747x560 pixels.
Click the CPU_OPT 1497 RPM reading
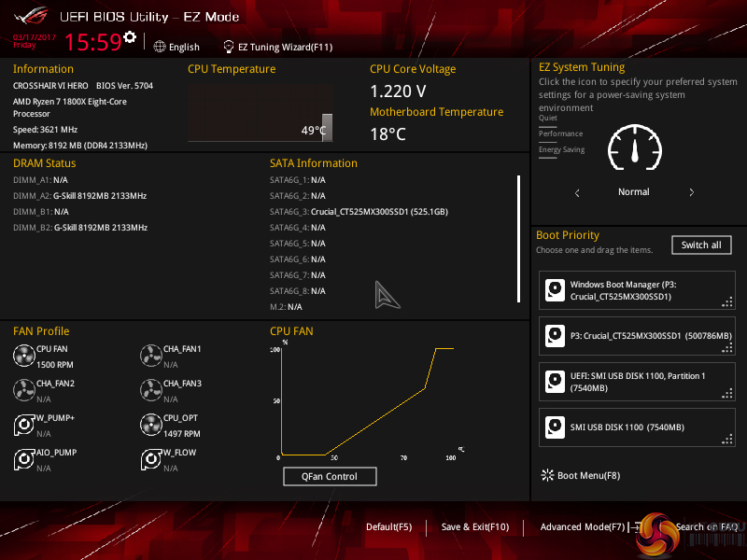[181, 434]
